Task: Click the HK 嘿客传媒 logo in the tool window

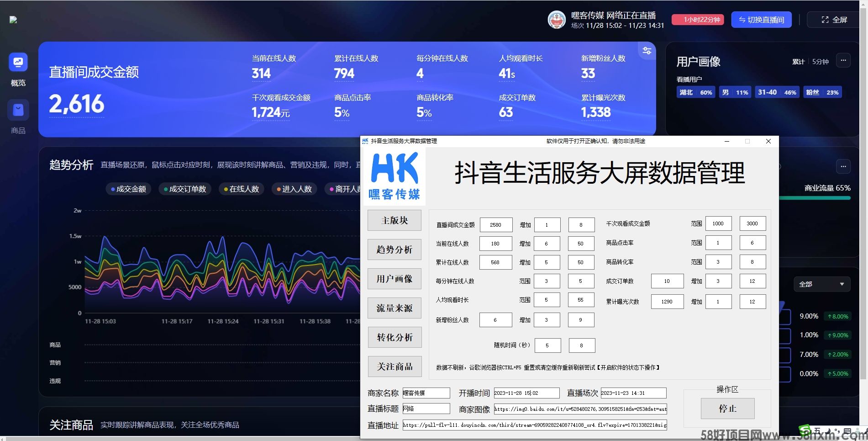Action: coord(395,176)
